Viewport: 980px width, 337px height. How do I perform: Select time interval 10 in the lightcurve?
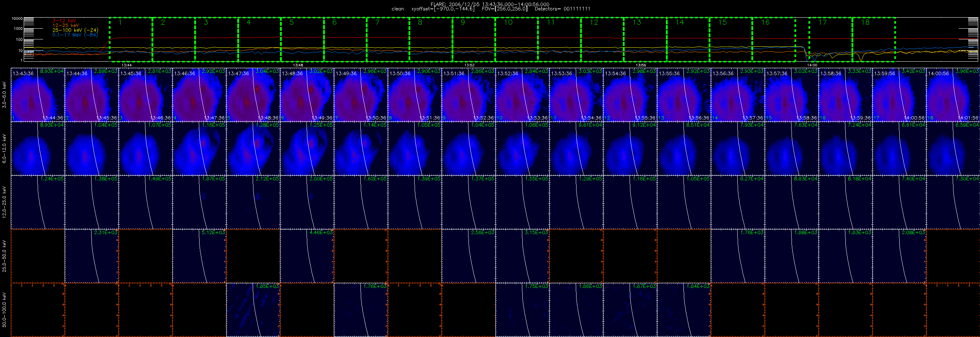click(x=517, y=39)
